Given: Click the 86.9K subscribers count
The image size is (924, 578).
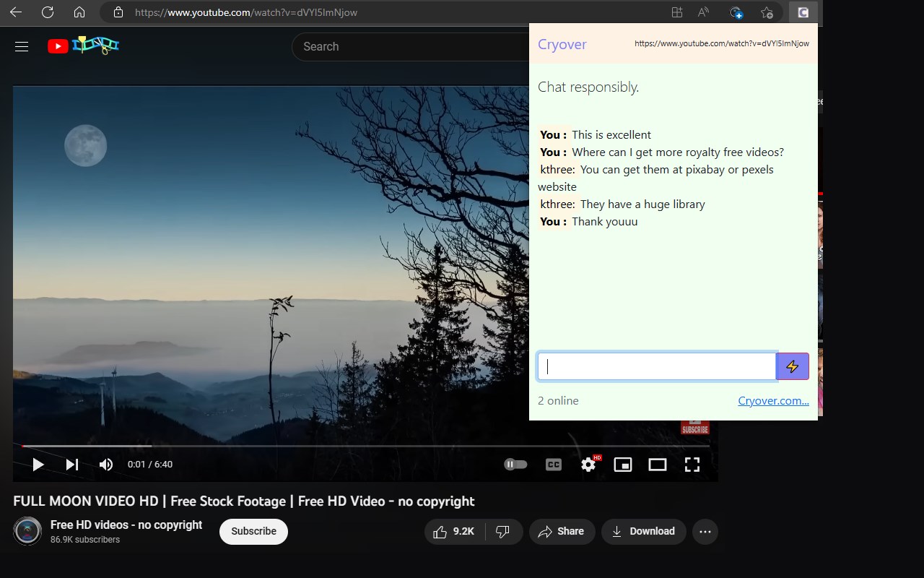Looking at the screenshot, I should pos(85,540).
